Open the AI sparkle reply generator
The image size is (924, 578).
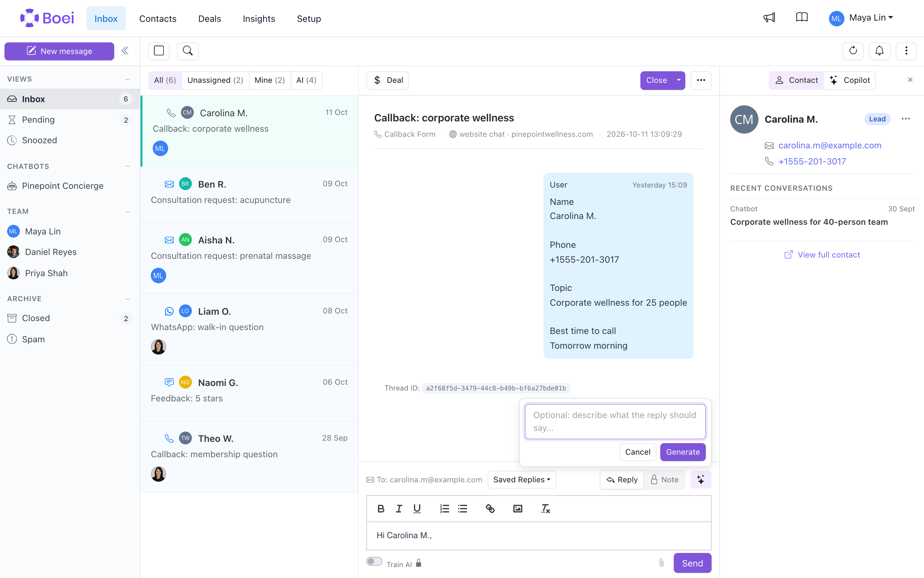click(x=701, y=479)
